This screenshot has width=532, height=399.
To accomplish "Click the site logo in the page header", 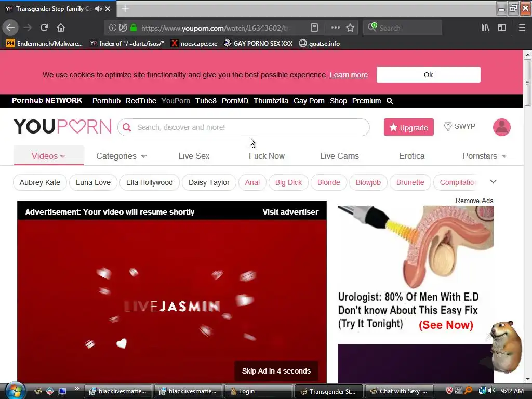I will [x=62, y=127].
